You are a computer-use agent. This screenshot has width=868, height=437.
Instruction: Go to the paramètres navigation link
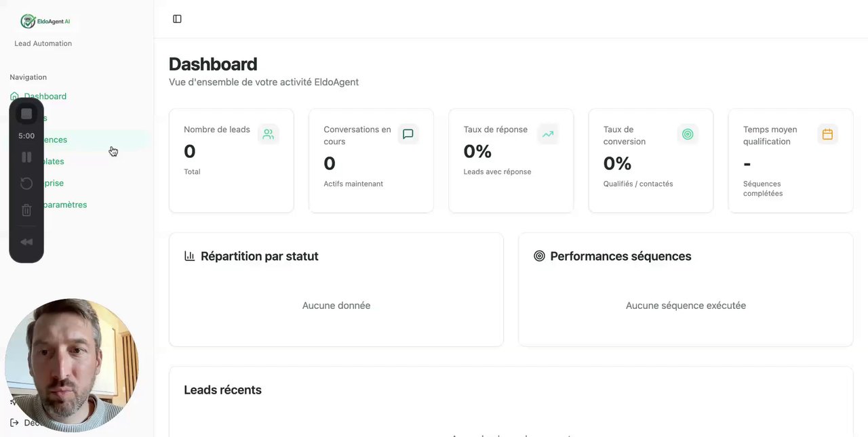(x=66, y=205)
